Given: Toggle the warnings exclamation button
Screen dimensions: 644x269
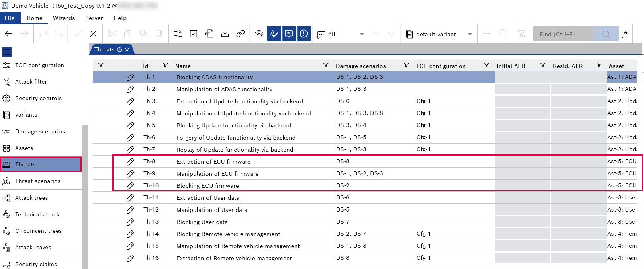Looking at the screenshot, I should (x=304, y=34).
